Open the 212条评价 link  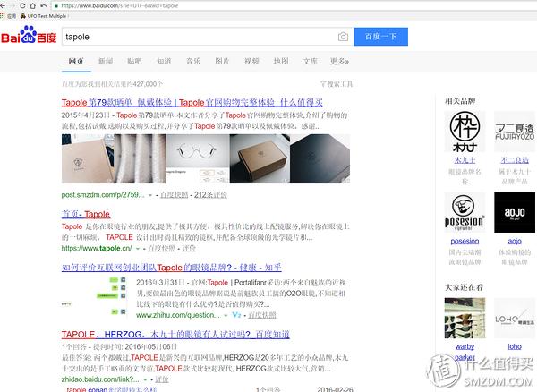tap(210, 195)
